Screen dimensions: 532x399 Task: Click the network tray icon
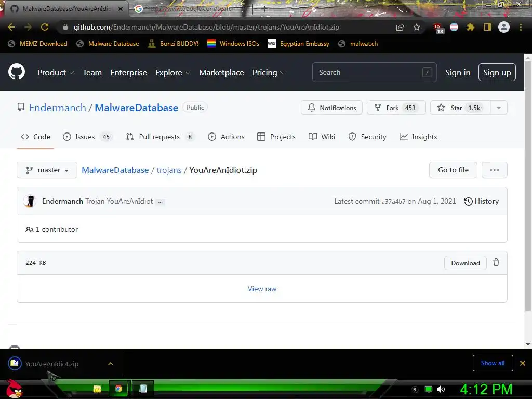pyautogui.click(x=429, y=389)
